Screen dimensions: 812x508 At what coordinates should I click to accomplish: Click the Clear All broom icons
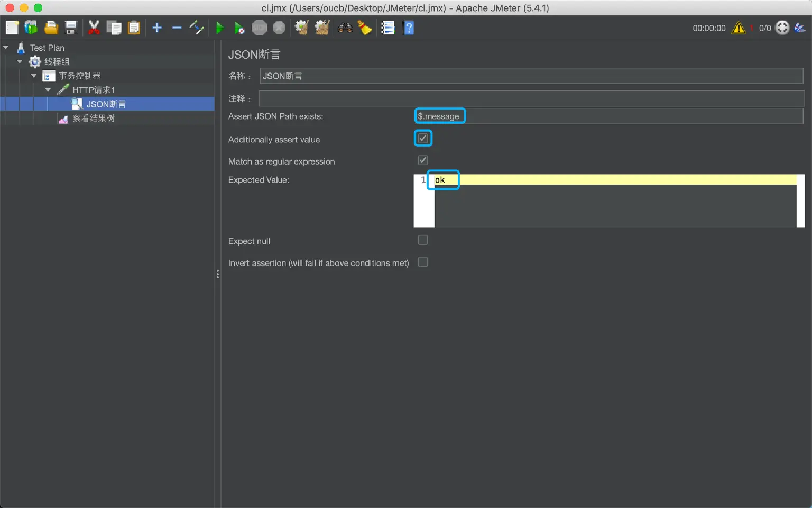coord(322,28)
